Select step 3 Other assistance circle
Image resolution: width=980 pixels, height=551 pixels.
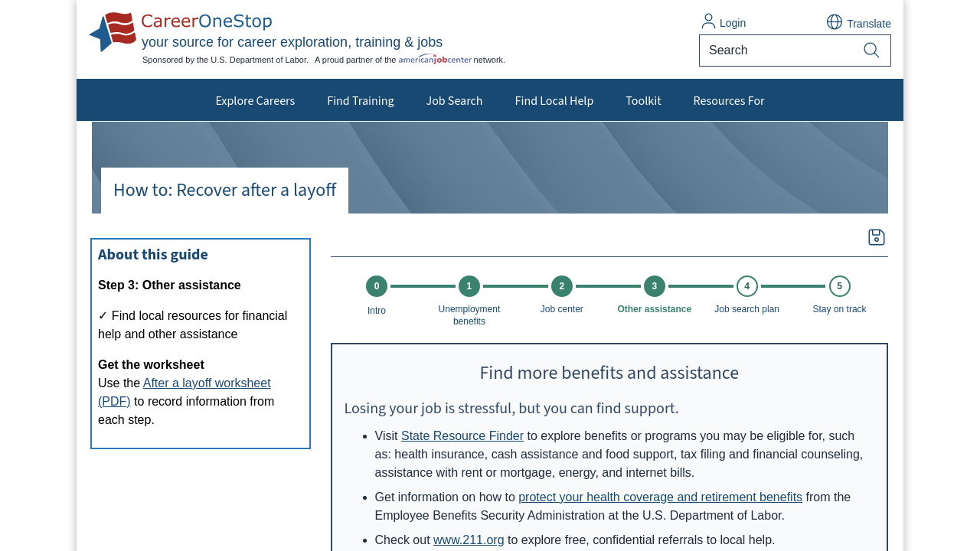(655, 286)
